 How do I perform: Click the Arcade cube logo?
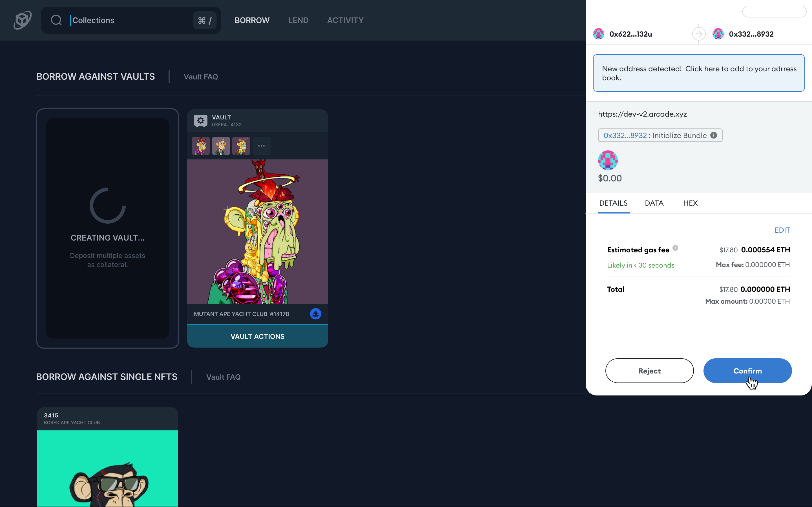pyautogui.click(x=23, y=20)
